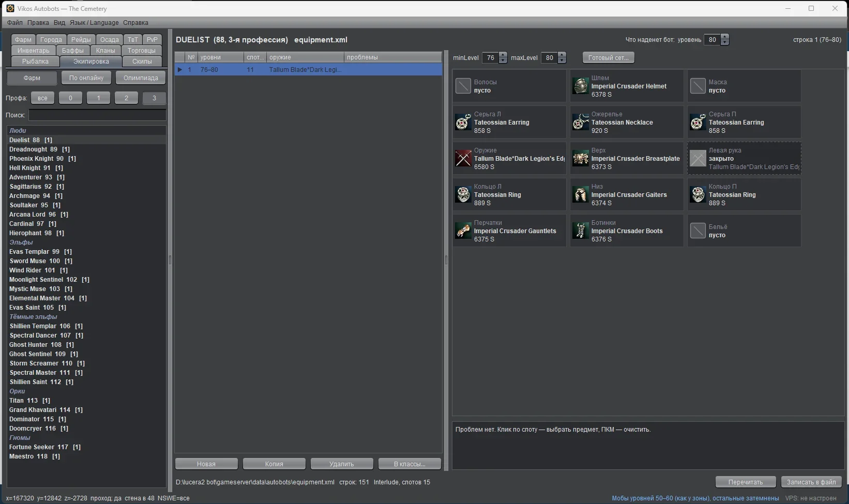Click the locked Левая рука slot icon
849x504 pixels.
[x=698, y=158]
